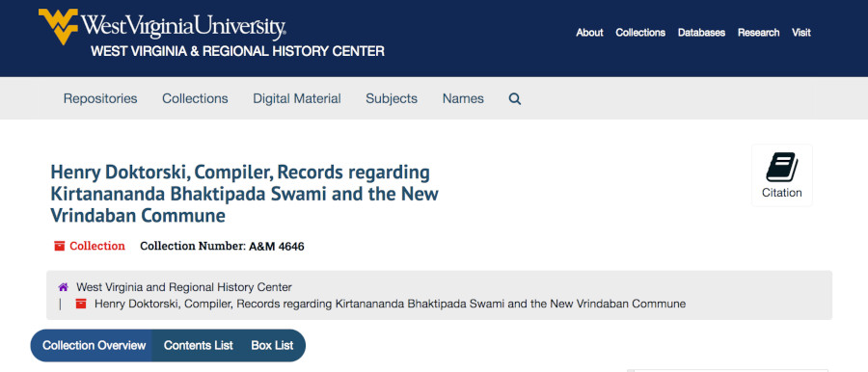868x372 pixels.
Task: Go to Digital Material
Action: 297,98
